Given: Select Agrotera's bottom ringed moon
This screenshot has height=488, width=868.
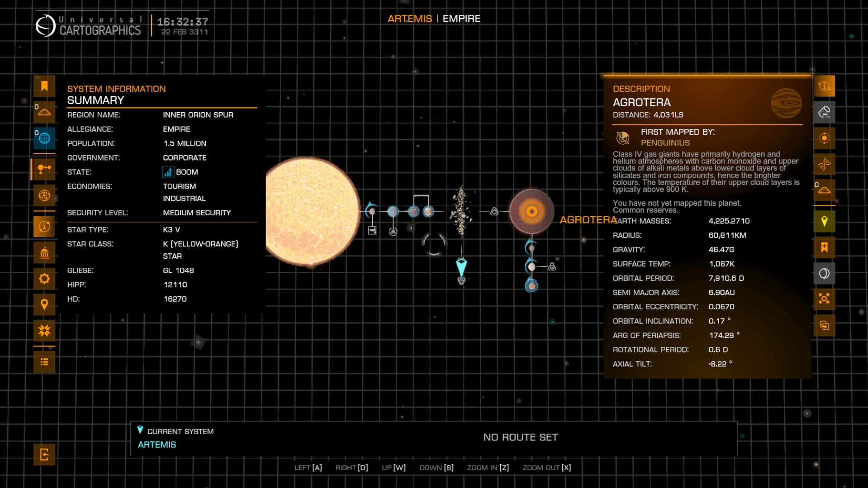Looking at the screenshot, I should coord(532,286).
